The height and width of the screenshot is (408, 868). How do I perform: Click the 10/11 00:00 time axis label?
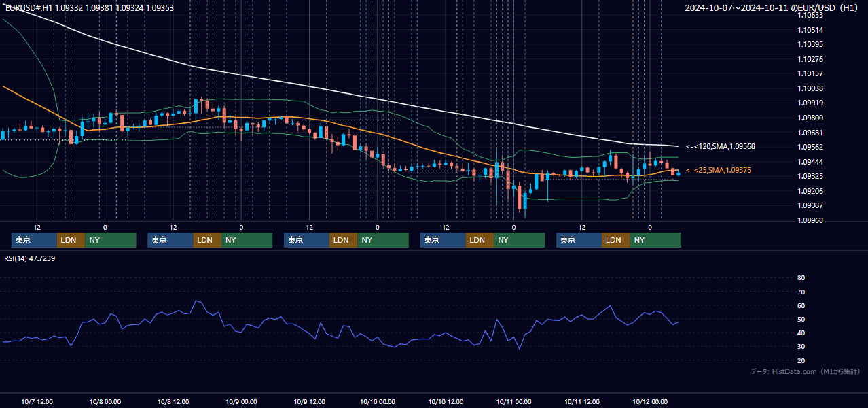pyautogui.click(x=513, y=401)
